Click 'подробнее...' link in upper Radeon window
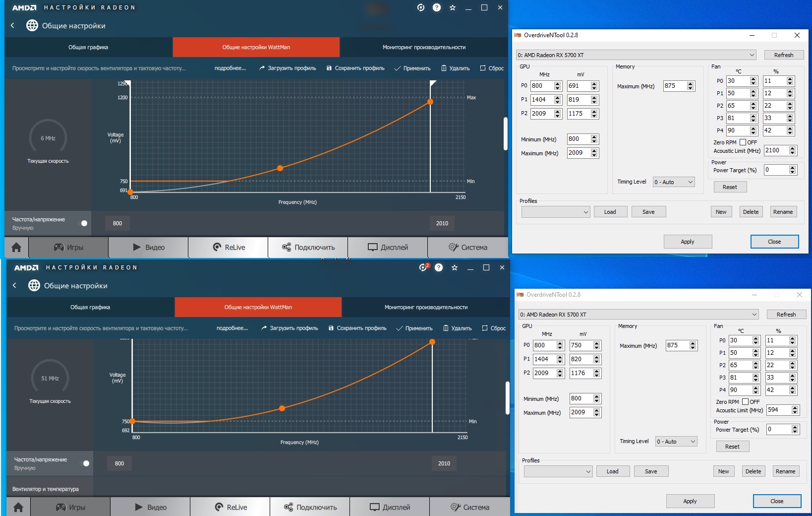This screenshot has height=516, width=812. pyautogui.click(x=230, y=68)
